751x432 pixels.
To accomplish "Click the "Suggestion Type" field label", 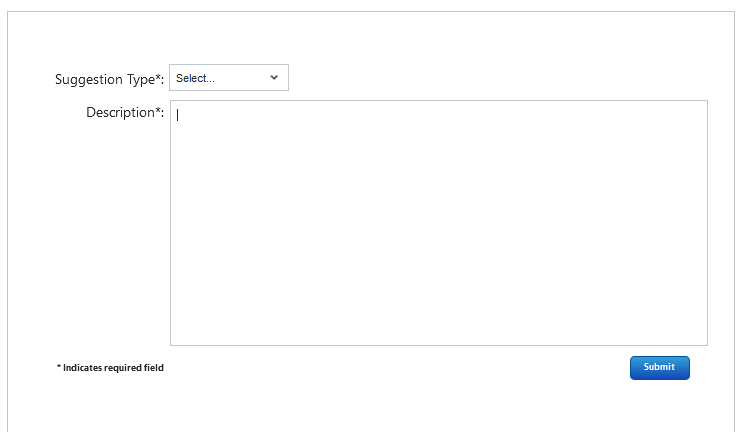I will point(105,79).
